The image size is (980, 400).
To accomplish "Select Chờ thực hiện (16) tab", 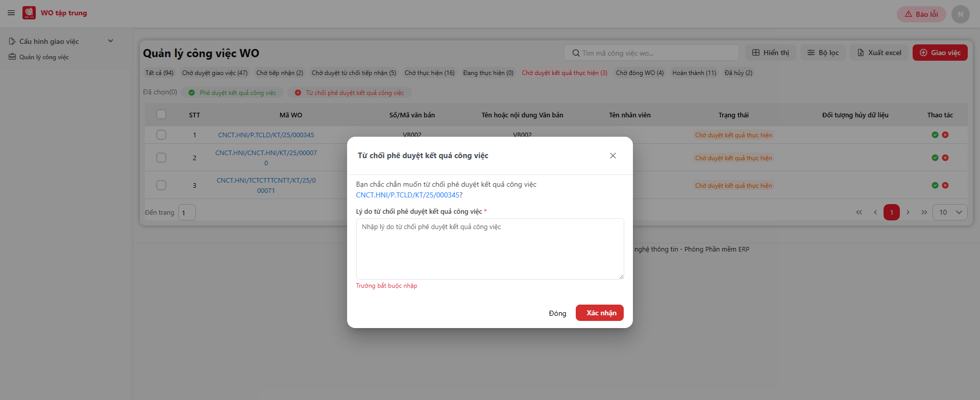I will (x=430, y=73).
